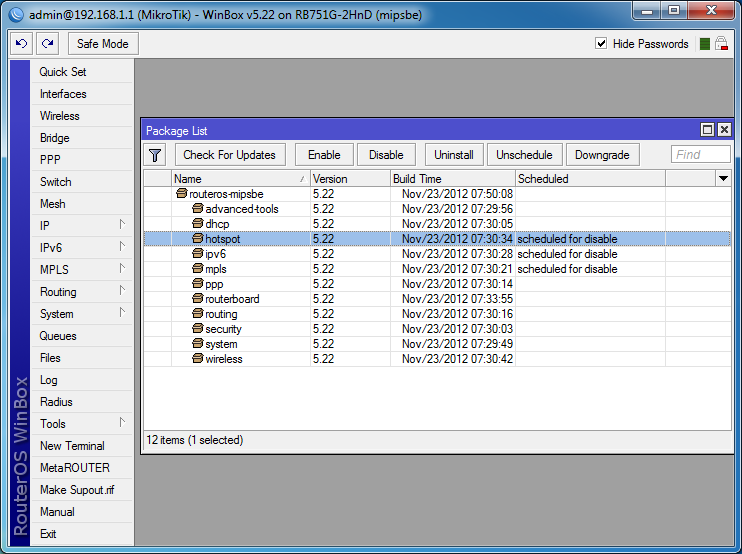Open the MetaROUTER menu item
This screenshot has height=554, width=742.
click(x=81, y=468)
